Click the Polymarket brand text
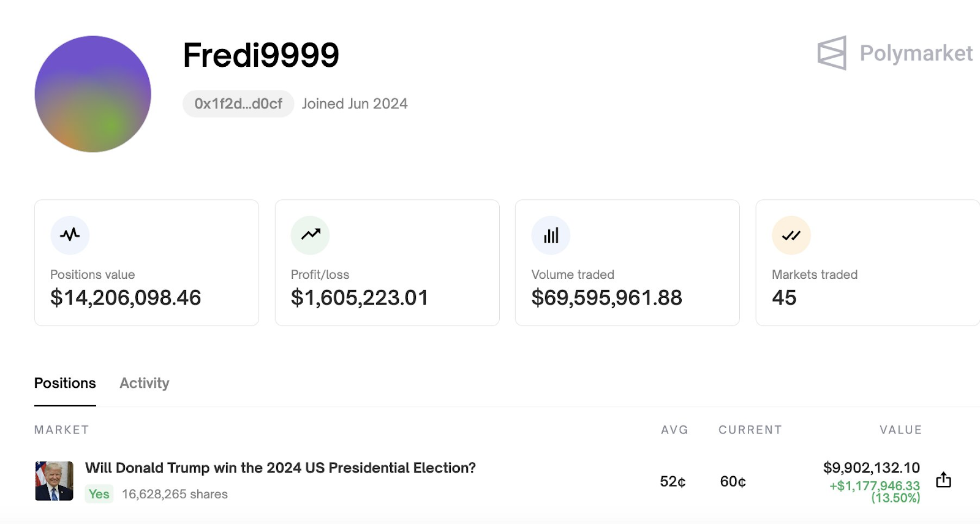The height and width of the screenshot is (524, 980). click(x=916, y=53)
